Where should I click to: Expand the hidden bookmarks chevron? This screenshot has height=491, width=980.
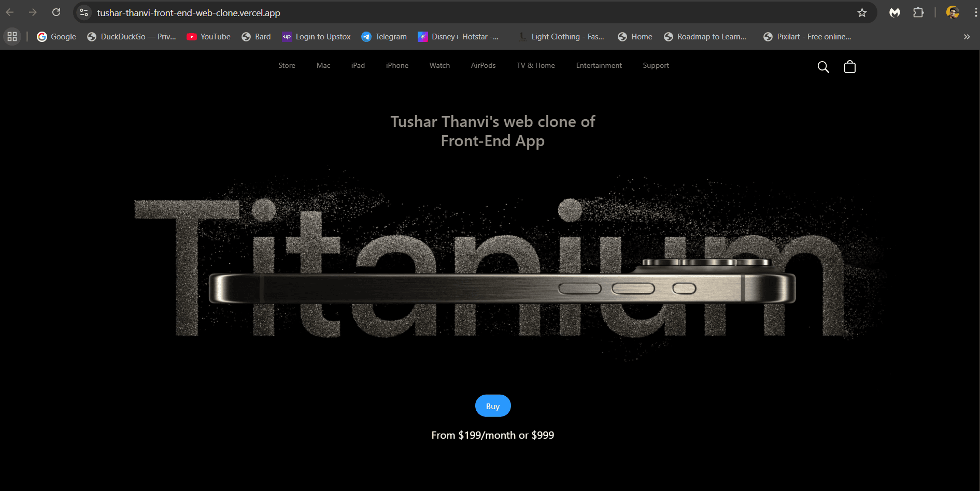click(x=967, y=37)
